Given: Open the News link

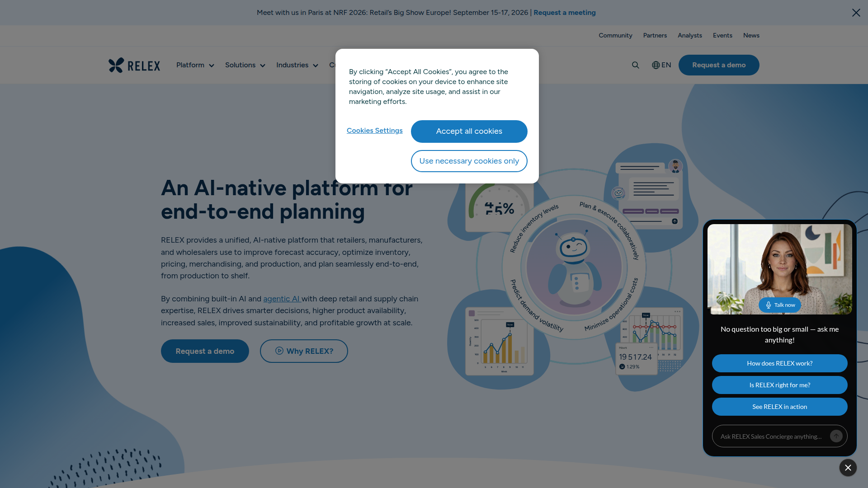Looking at the screenshot, I should (x=751, y=35).
